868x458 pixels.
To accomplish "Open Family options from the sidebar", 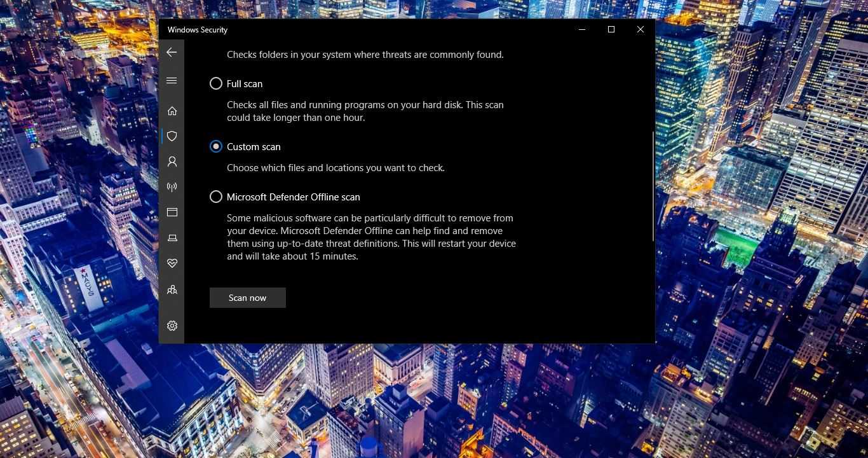I will pyautogui.click(x=172, y=289).
